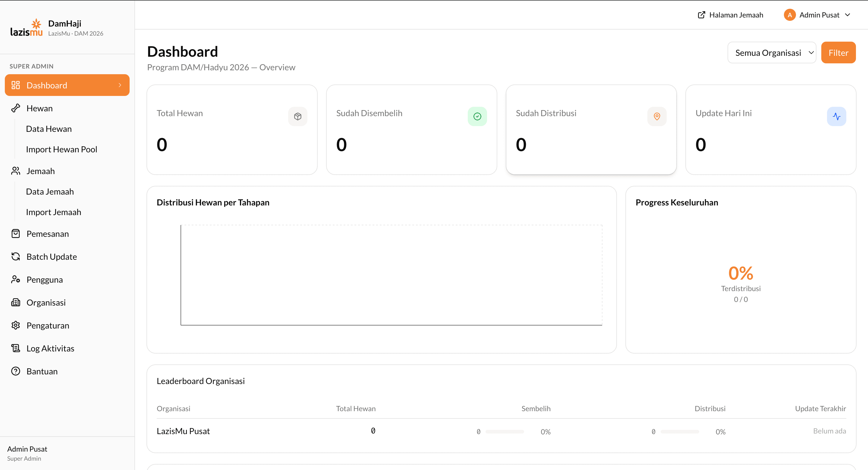The height and width of the screenshot is (470, 868).
Task: Go to Import Hewan Pool submenu
Action: pos(62,149)
